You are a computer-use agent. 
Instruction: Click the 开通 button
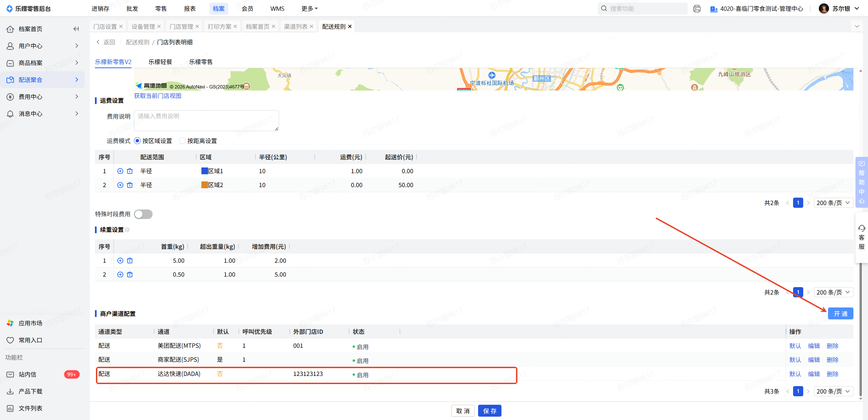point(840,314)
